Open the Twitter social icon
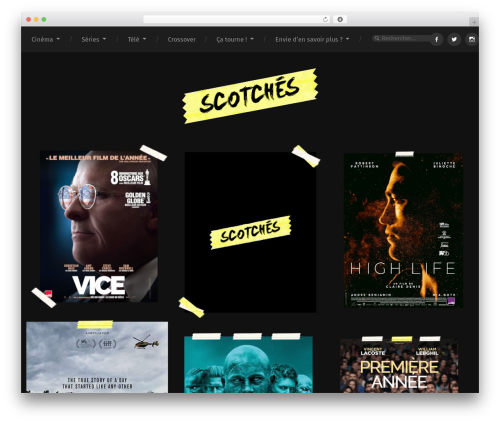Viewport: 500px width, 423px height. tap(454, 39)
